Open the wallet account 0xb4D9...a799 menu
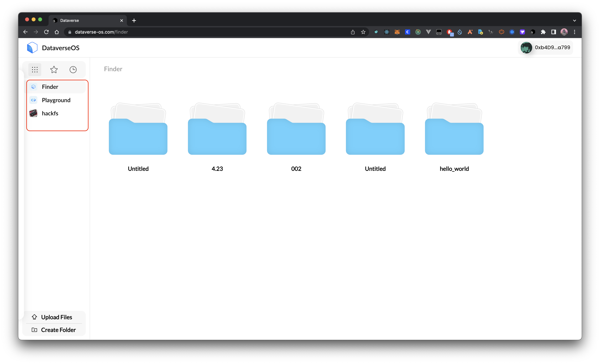Viewport: 600px width, 364px height. 545,48
